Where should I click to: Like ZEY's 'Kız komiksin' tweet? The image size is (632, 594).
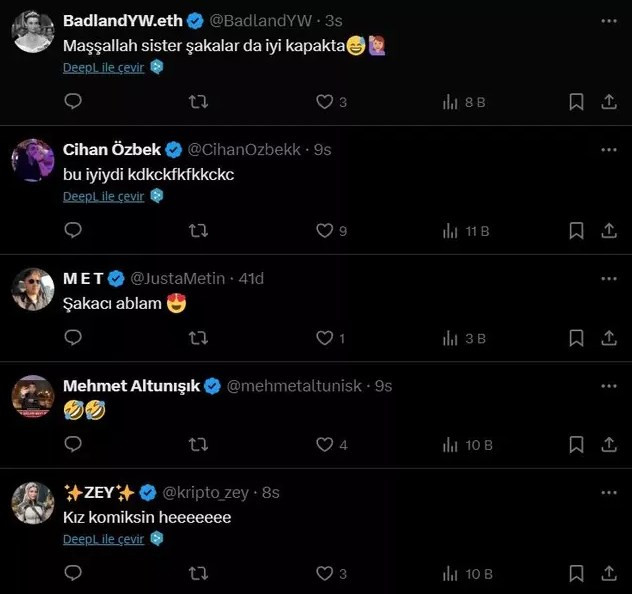pyautogui.click(x=324, y=574)
